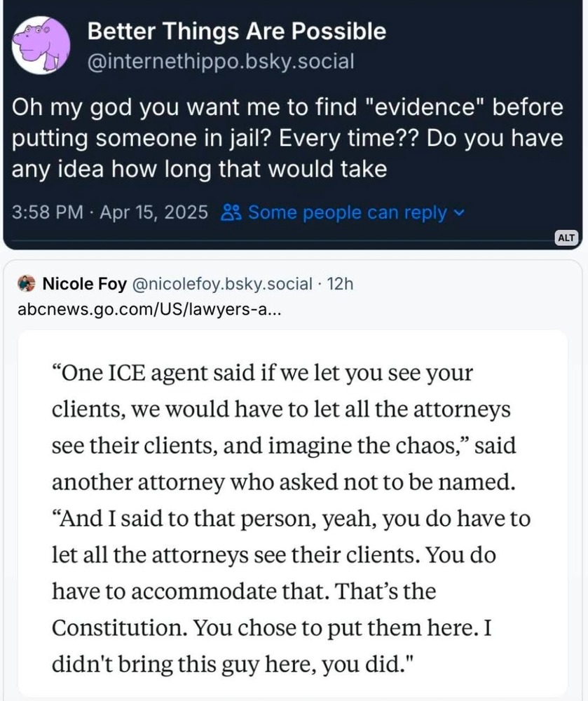The height and width of the screenshot is (701, 588).
Task: Expand the chevron beside reply settings
Action: coord(460,212)
